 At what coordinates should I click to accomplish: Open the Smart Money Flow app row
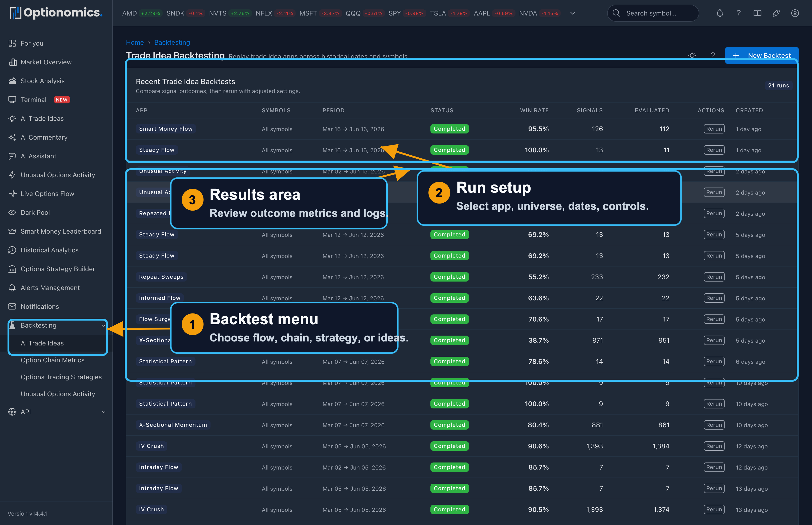coord(166,129)
